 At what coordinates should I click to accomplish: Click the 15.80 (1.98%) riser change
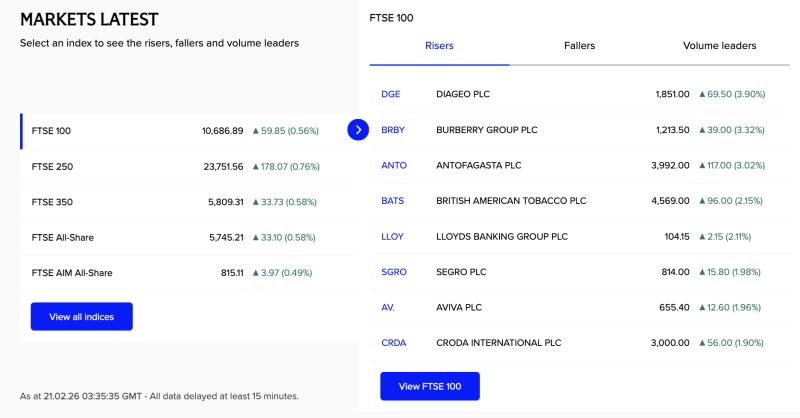point(730,272)
